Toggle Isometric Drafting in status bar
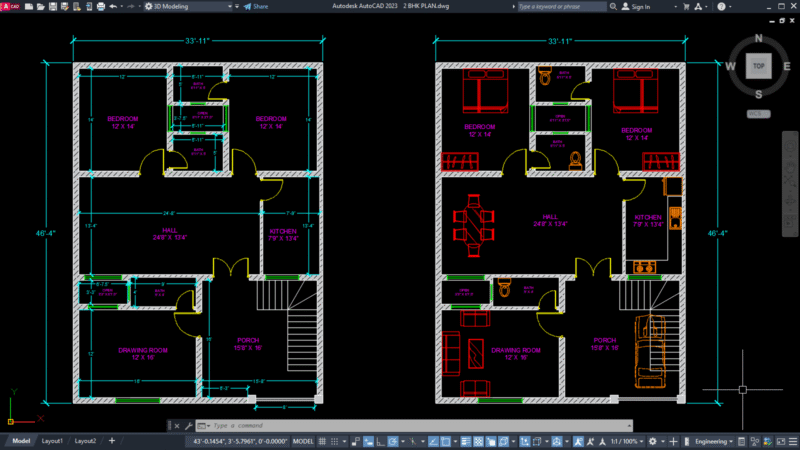The image size is (800, 450). [413, 441]
